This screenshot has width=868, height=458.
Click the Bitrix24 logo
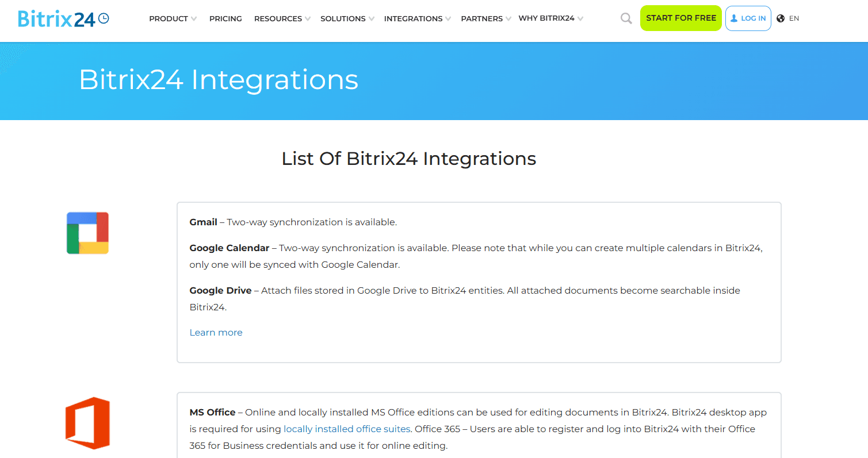coord(63,18)
